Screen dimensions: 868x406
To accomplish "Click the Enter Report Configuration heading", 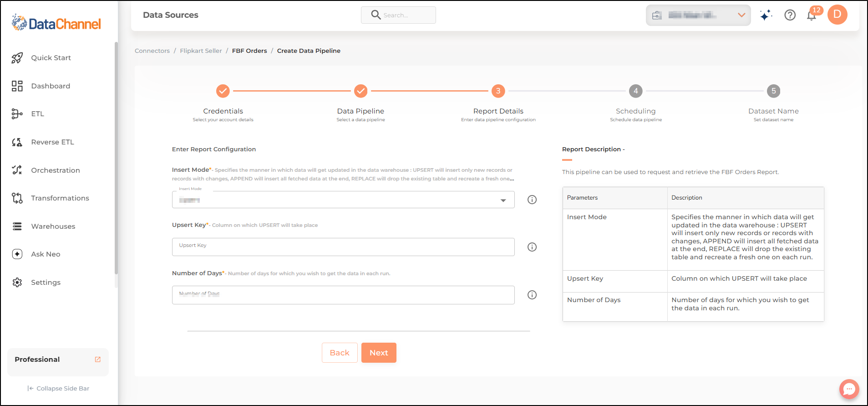I will (214, 149).
